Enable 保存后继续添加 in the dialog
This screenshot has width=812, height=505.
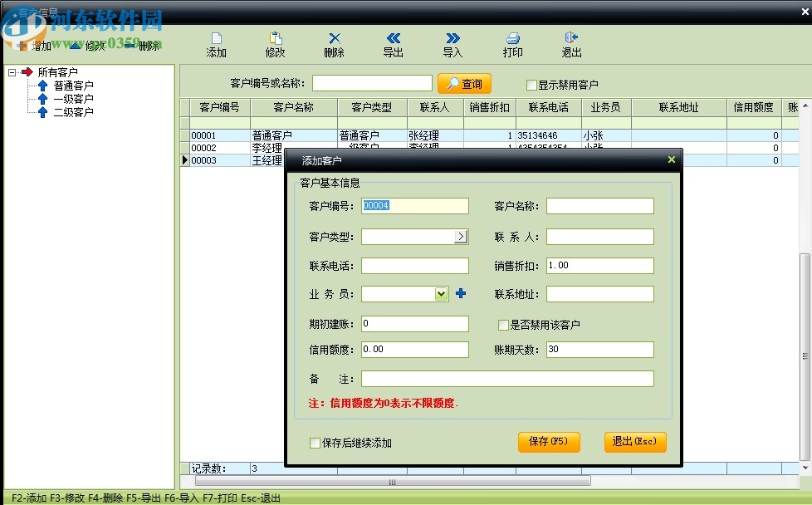coord(313,443)
